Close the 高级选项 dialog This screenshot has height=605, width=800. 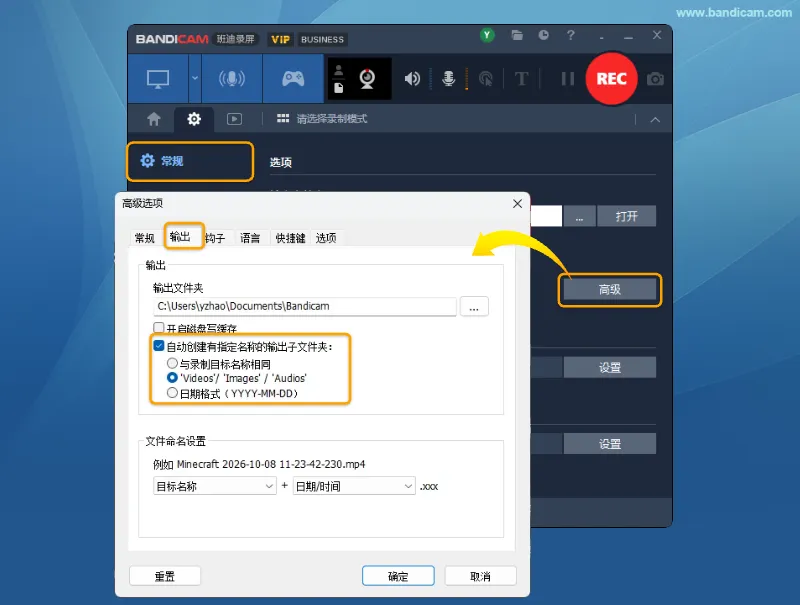[517, 204]
